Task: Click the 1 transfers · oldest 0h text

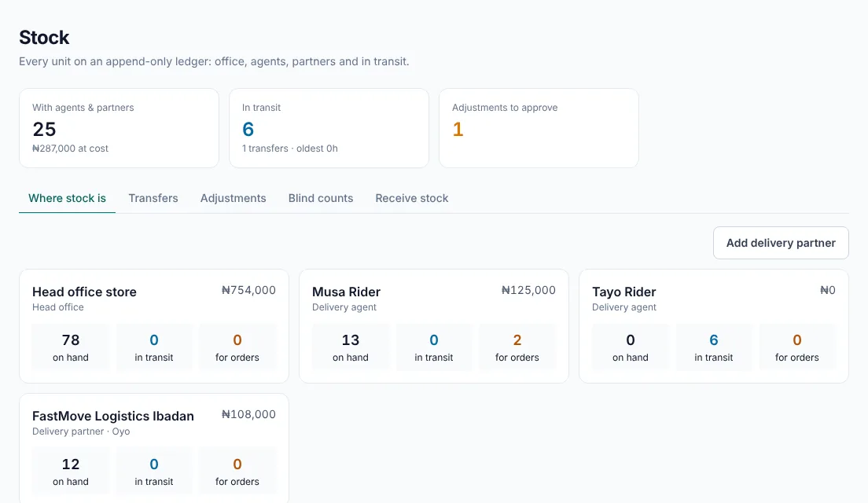Action: pos(289,149)
